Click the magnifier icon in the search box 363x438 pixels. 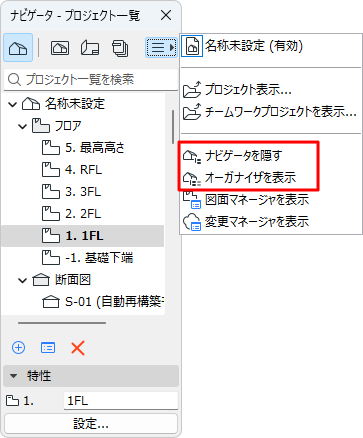click(x=14, y=80)
